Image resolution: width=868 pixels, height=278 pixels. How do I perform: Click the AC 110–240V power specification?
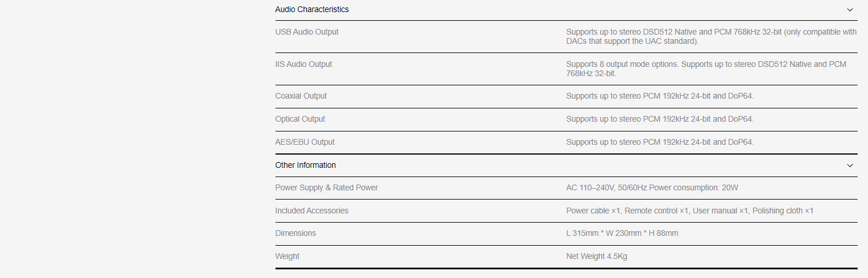point(652,187)
